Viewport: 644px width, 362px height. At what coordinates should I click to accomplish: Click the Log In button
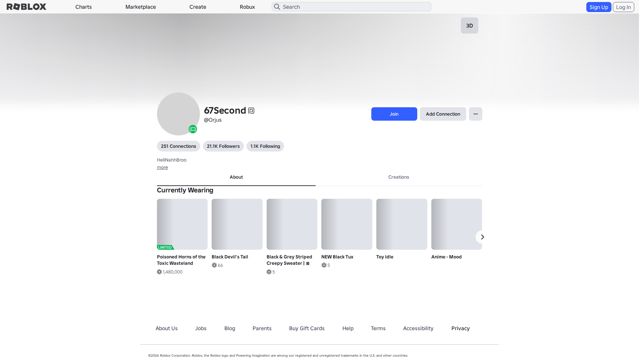click(x=624, y=7)
